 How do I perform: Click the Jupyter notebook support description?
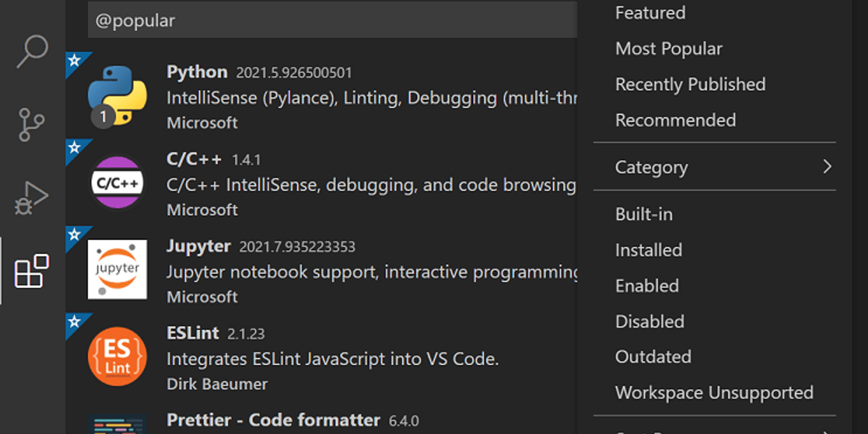pyautogui.click(x=372, y=272)
